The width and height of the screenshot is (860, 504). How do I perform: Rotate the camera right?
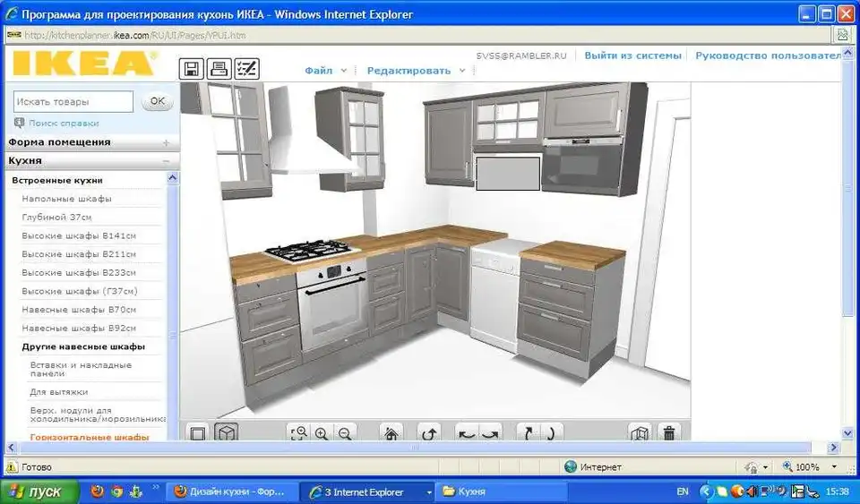[490, 433]
